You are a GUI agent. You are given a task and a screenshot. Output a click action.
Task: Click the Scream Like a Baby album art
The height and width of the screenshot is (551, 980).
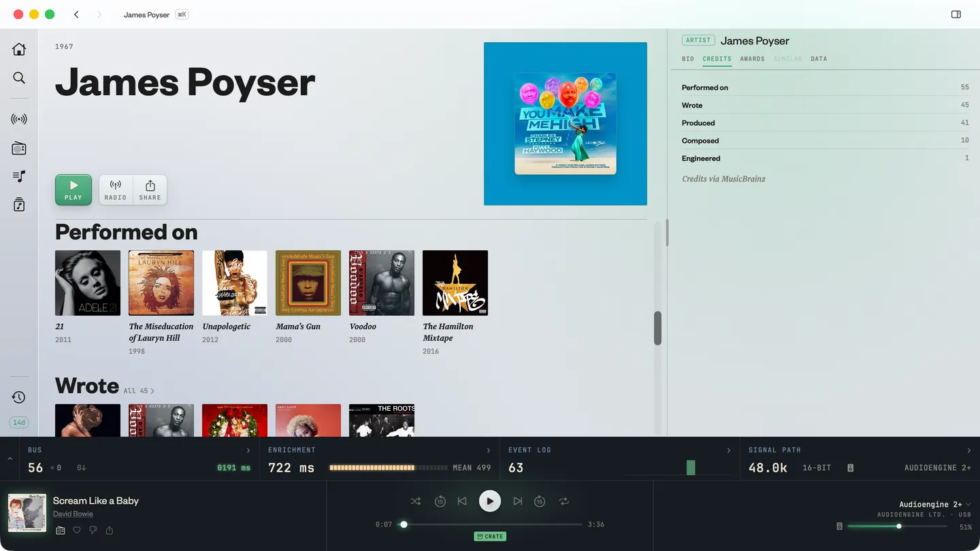(x=27, y=513)
